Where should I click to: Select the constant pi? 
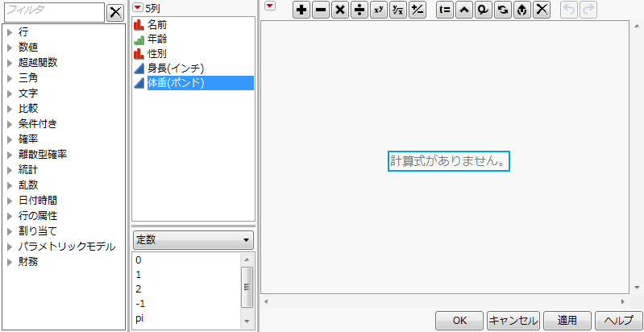[139, 318]
